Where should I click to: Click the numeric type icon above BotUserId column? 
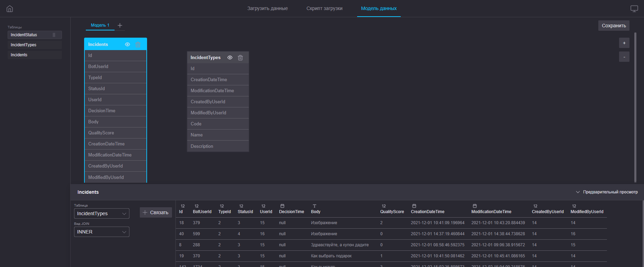[x=197, y=206]
